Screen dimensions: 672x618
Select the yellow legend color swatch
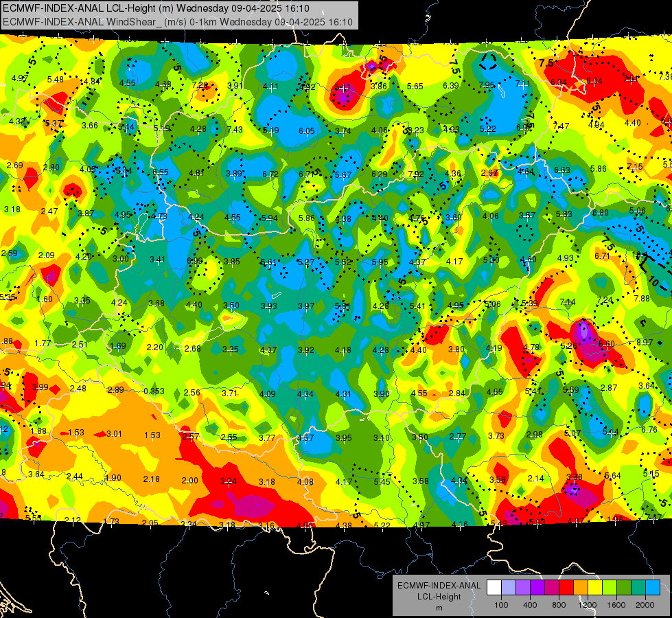pyautogui.click(x=595, y=588)
